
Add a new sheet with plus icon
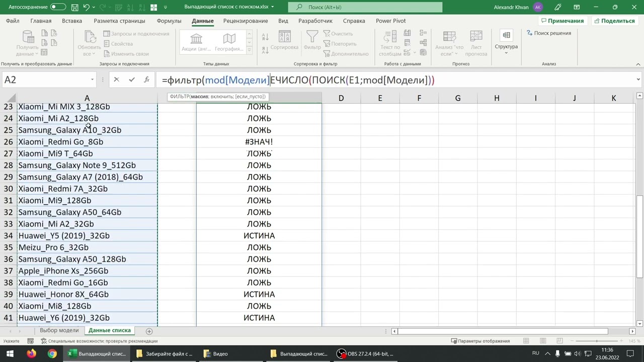point(149,331)
